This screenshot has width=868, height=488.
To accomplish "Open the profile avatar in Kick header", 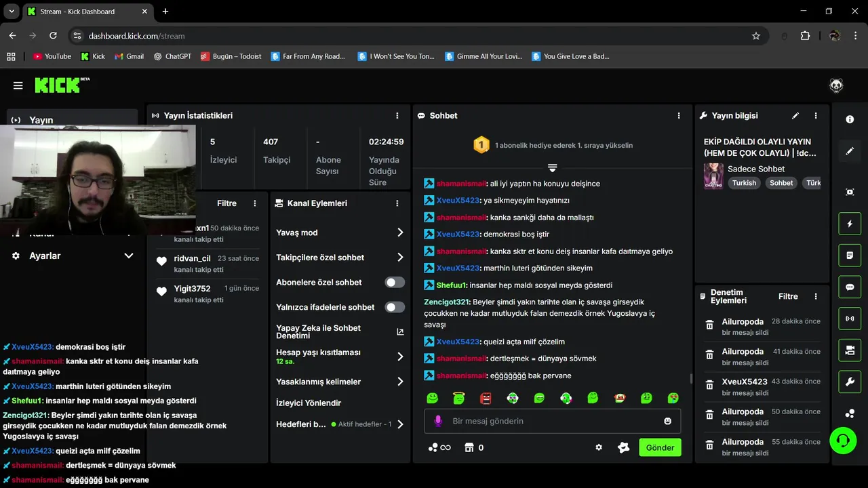I will pos(836,85).
